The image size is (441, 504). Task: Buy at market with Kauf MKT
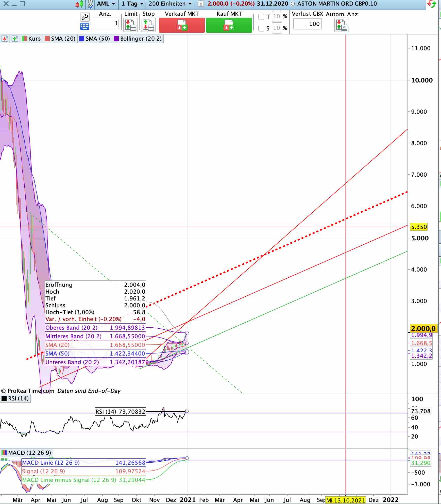pos(229,25)
